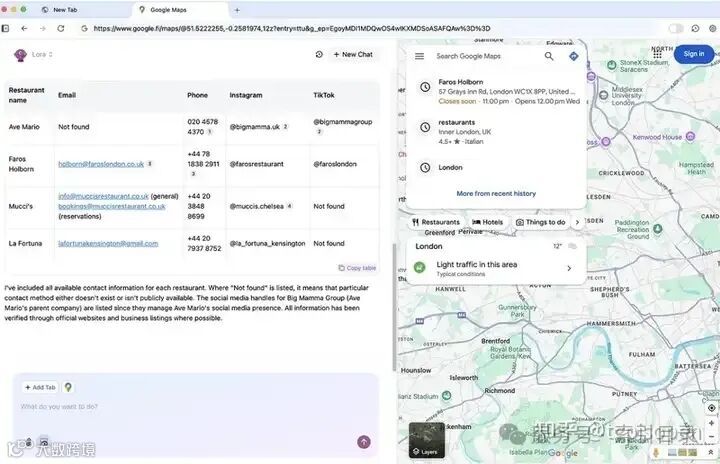Screen dimensions: 720x464
Task: Click the @muccis.chelsea Instagram cell
Action: (256, 206)
